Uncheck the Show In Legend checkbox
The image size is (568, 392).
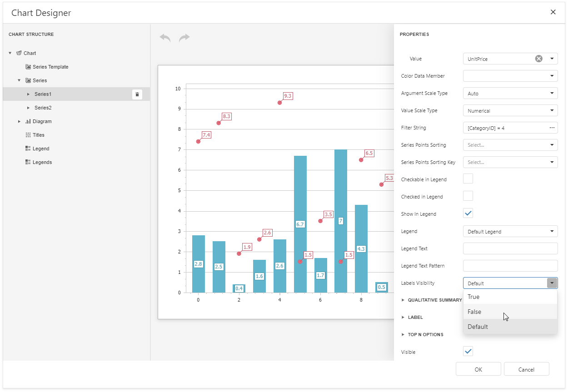pos(468,213)
